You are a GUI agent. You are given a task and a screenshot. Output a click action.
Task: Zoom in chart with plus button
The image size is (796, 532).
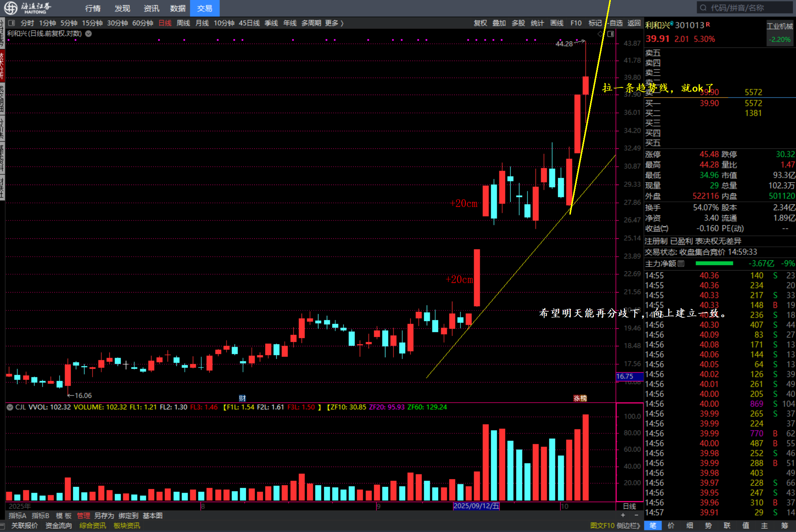click(623, 515)
